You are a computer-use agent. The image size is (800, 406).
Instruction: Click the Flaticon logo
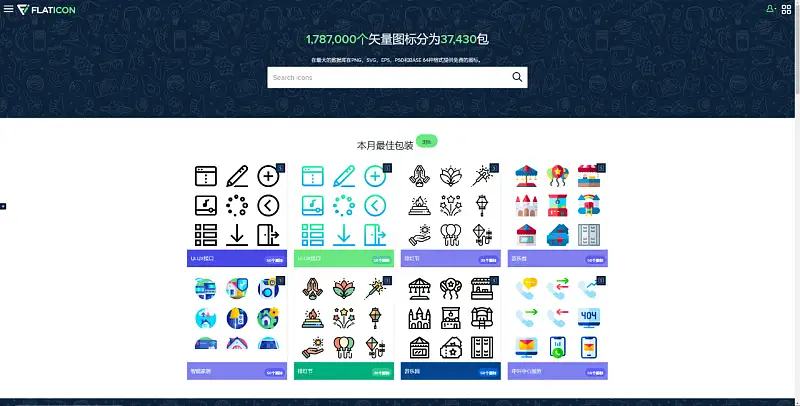click(46, 10)
